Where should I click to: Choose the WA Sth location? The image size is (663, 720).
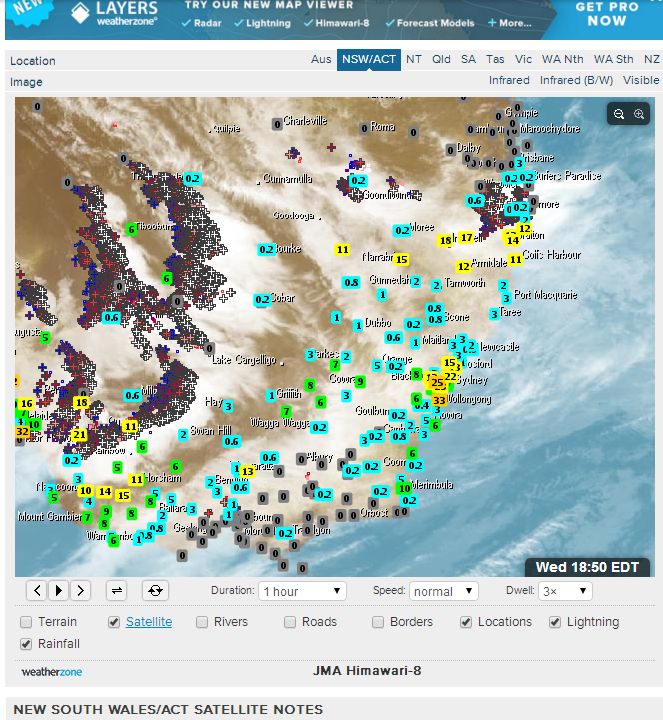click(613, 60)
